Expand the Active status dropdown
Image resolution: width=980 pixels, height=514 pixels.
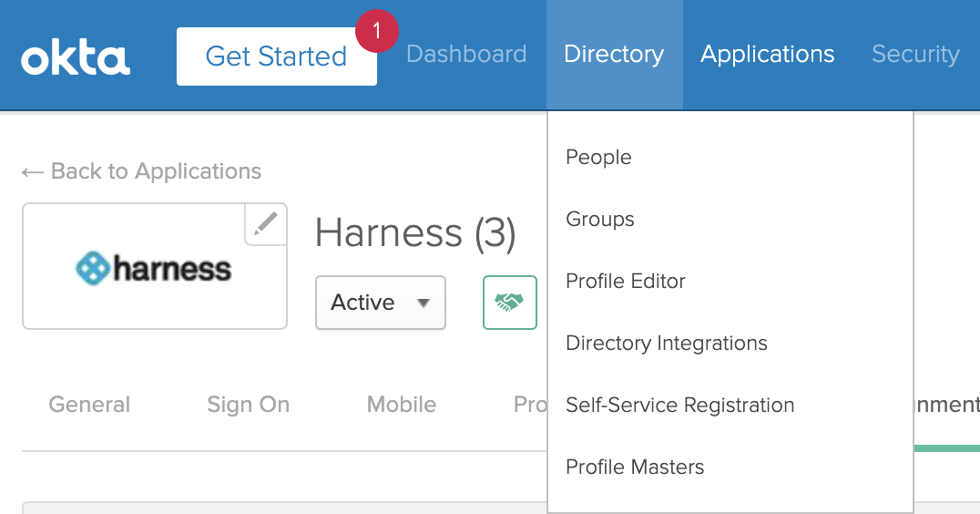click(x=381, y=303)
